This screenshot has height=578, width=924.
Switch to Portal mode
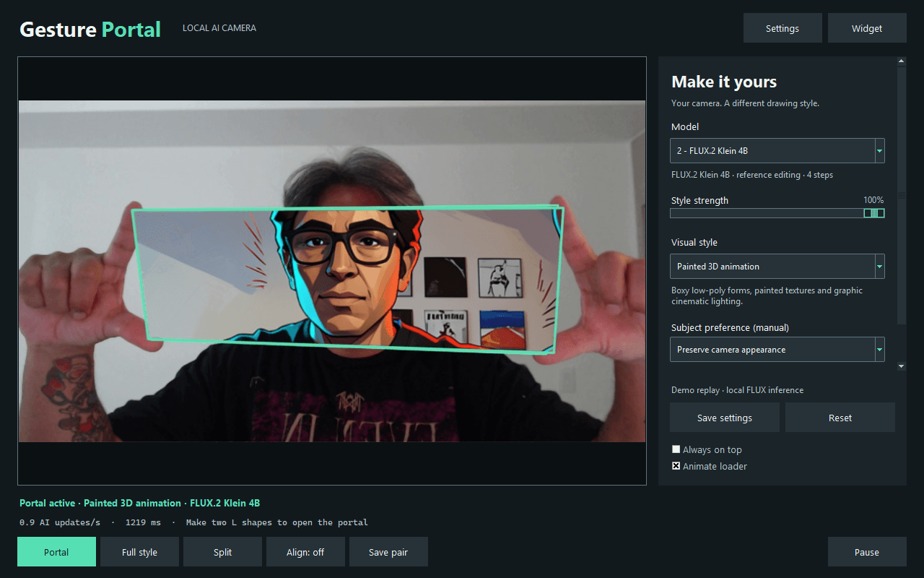click(56, 552)
